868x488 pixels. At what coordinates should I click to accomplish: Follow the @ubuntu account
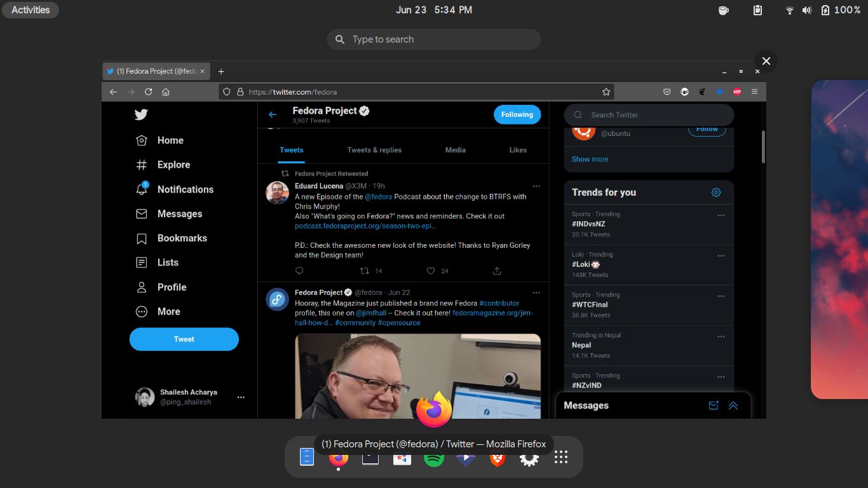707,128
